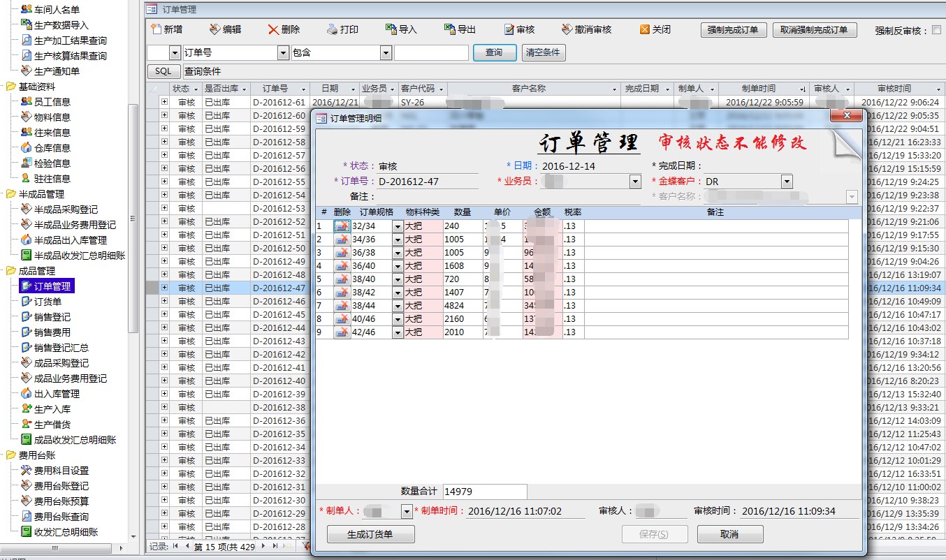Click the 新增 (new) toolbar icon

click(157, 29)
